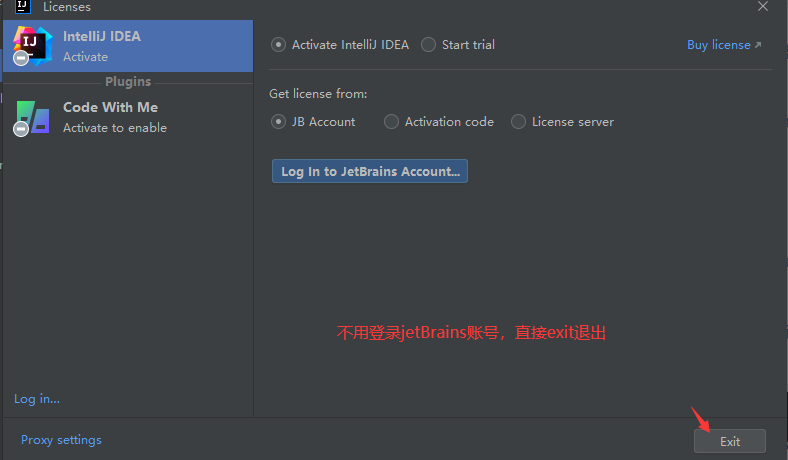Click the Plugins section header
Screen dimensions: 788x460
(x=128, y=82)
